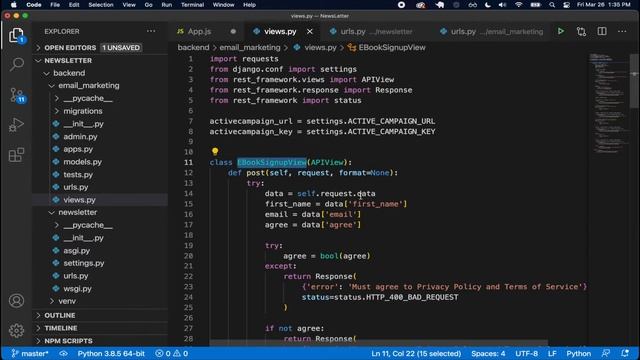Open the Run menu

[167, 5]
